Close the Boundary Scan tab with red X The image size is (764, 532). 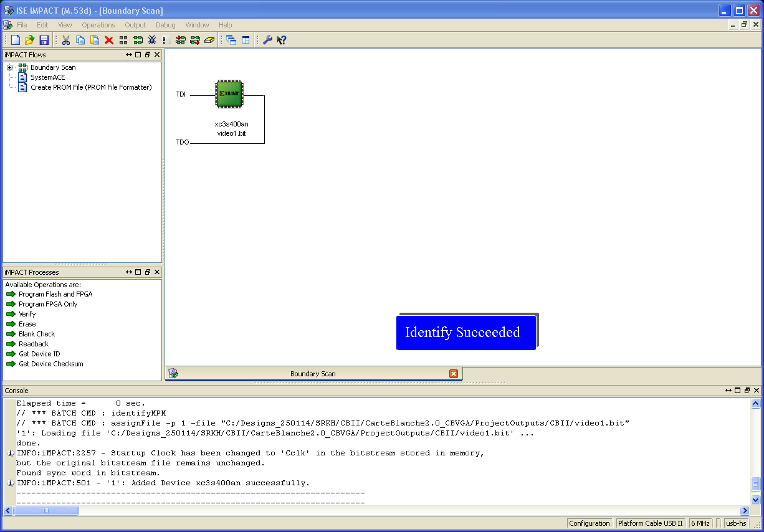454,374
